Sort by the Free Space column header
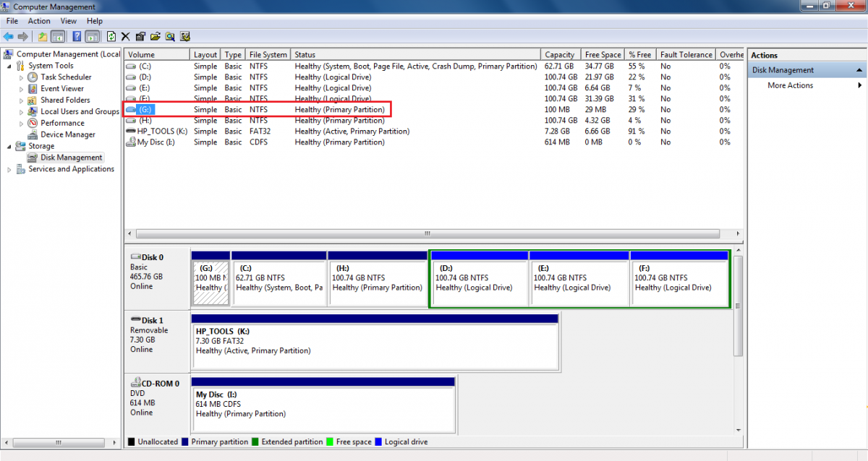Image resolution: width=868 pixels, height=461 pixels. pos(603,55)
